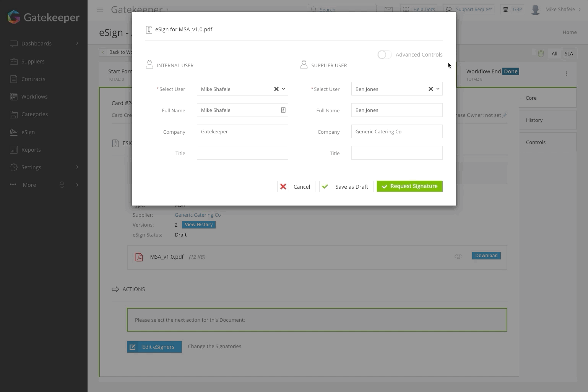Click the Edit eSigners button

point(154,347)
